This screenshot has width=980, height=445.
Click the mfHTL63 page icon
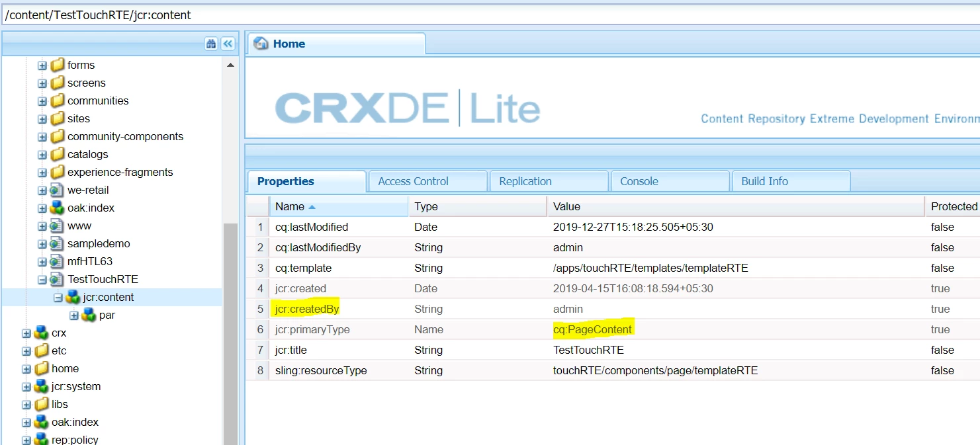(58, 261)
